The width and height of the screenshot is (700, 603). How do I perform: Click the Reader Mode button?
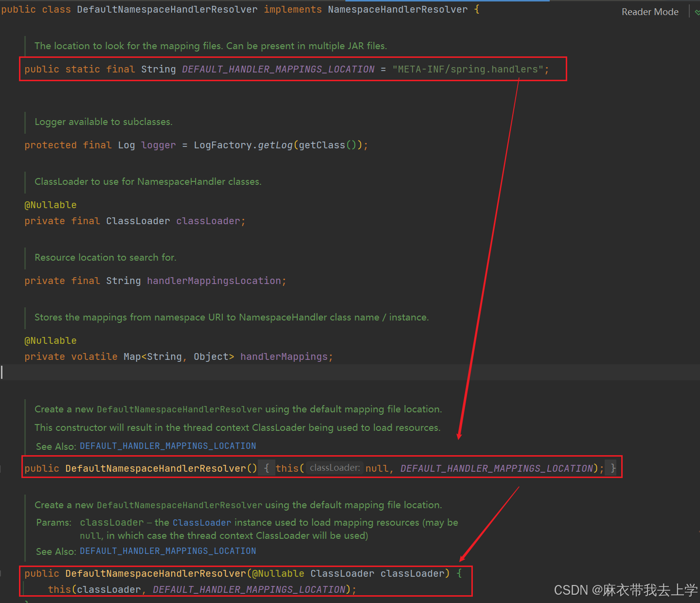pos(650,12)
